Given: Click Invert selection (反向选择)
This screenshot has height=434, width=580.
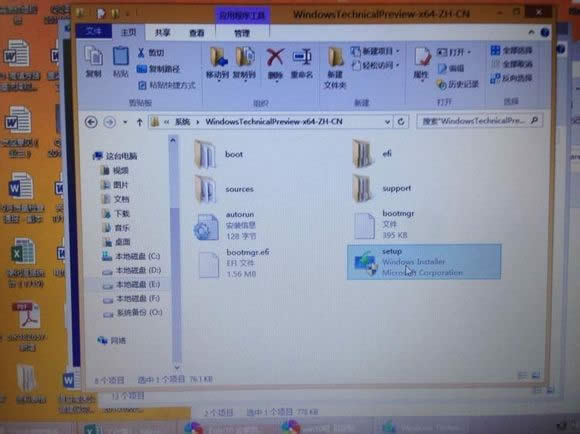Looking at the screenshot, I should click(x=511, y=78).
